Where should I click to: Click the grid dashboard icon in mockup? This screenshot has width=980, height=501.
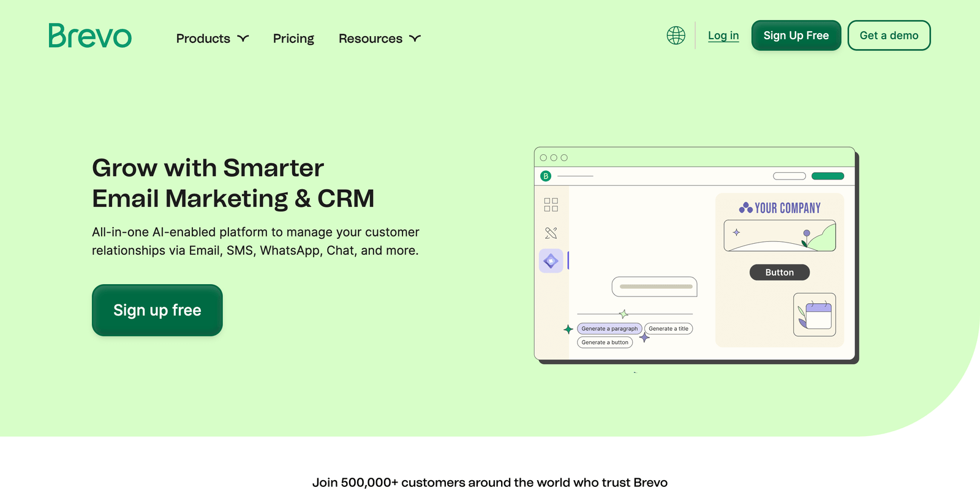551,205
